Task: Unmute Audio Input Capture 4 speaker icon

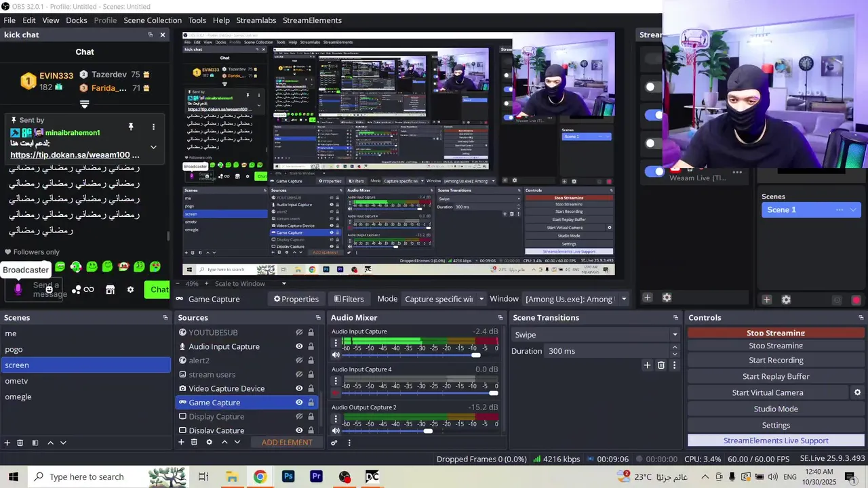Action: click(336, 392)
